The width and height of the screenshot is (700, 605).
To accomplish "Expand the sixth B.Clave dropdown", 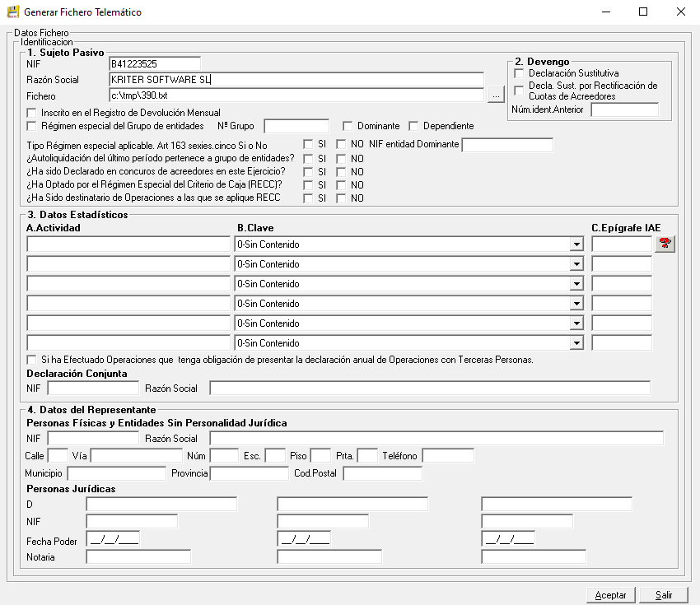I will (x=576, y=342).
